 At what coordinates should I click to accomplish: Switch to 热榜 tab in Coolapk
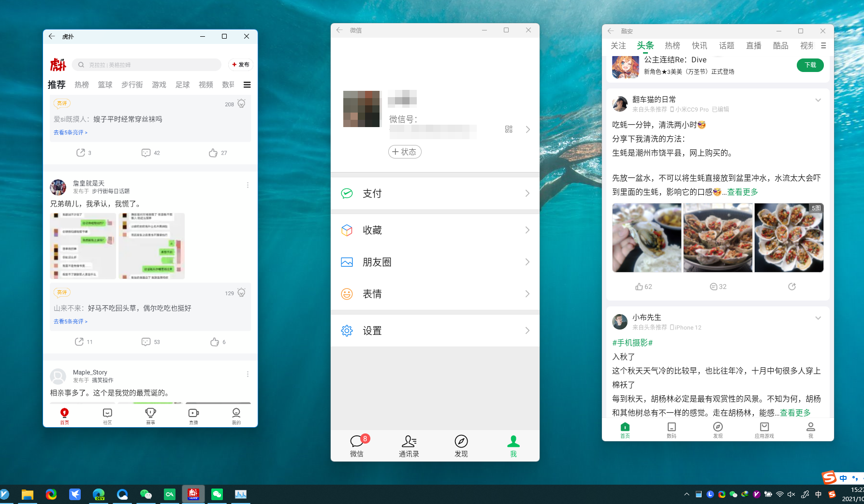[x=673, y=45]
